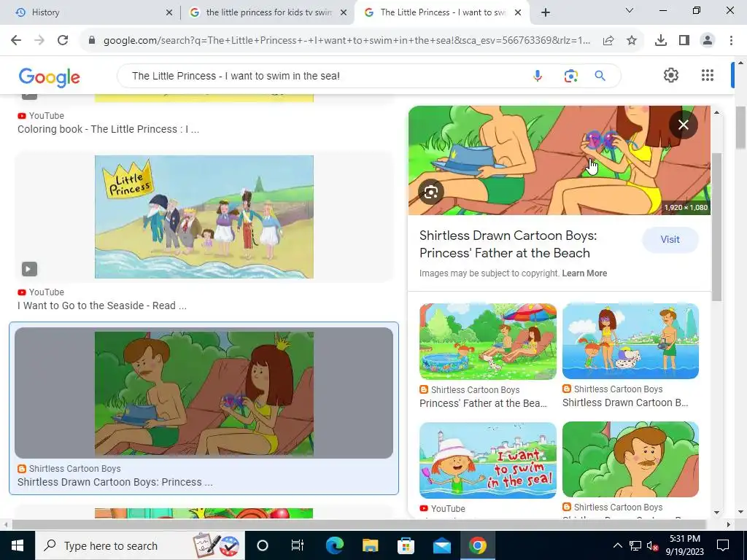Select the Little Princess beach thumbnail

pyautogui.click(x=204, y=217)
